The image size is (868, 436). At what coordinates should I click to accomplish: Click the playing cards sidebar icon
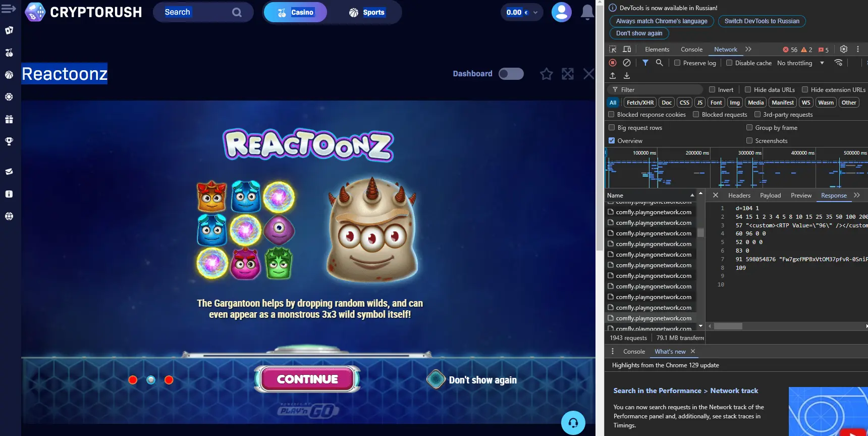pyautogui.click(x=9, y=30)
